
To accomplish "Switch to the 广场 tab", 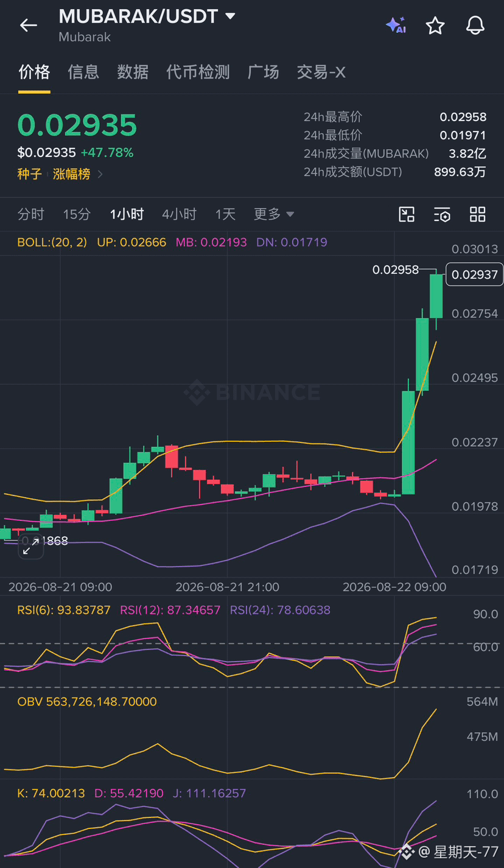I will point(264,72).
